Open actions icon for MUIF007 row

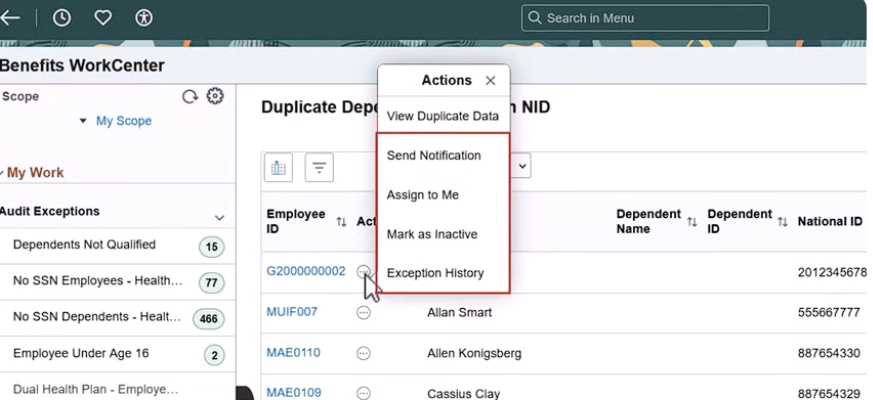point(363,313)
